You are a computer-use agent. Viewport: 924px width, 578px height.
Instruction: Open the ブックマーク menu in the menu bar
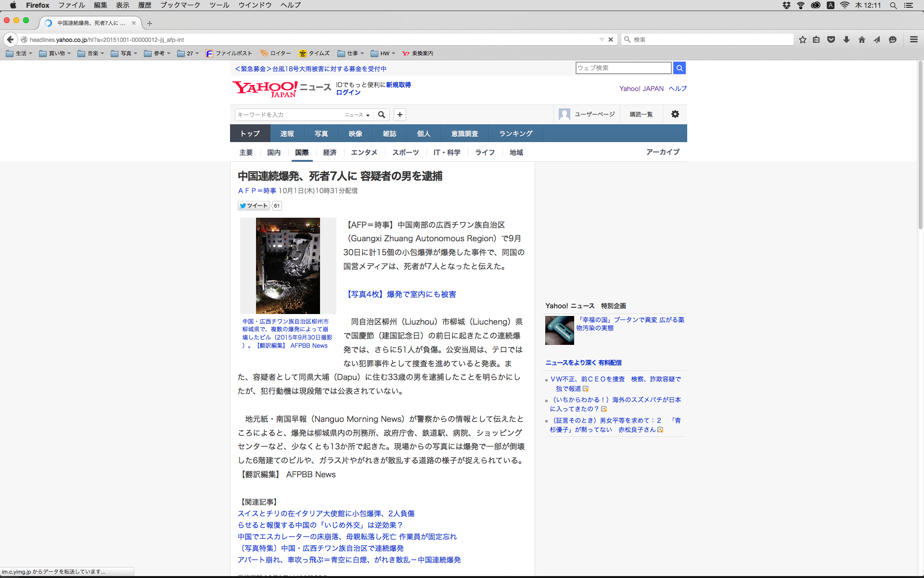point(180,5)
